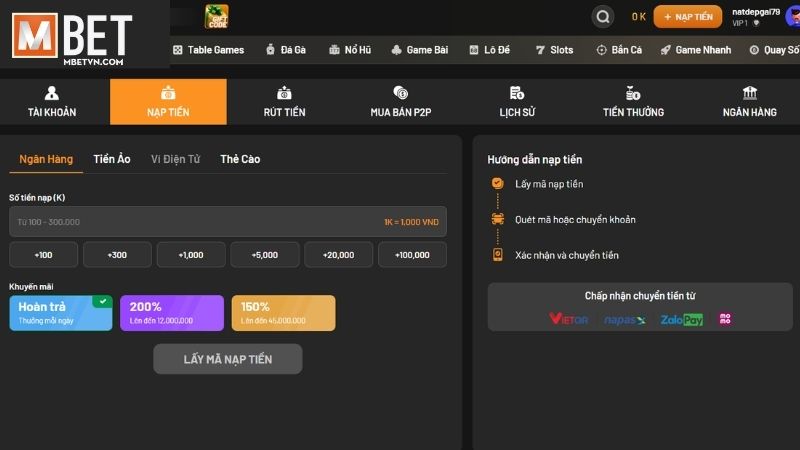Go to Tài Khoản account section
The image size is (800, 450).
pos(52,102)
